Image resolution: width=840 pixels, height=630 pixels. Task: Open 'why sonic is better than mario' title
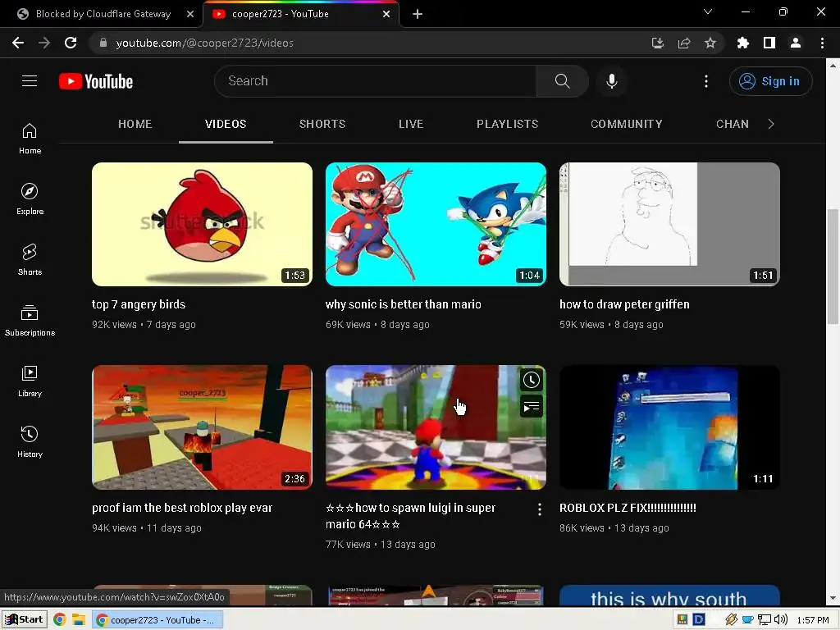(x=403, y=304)
